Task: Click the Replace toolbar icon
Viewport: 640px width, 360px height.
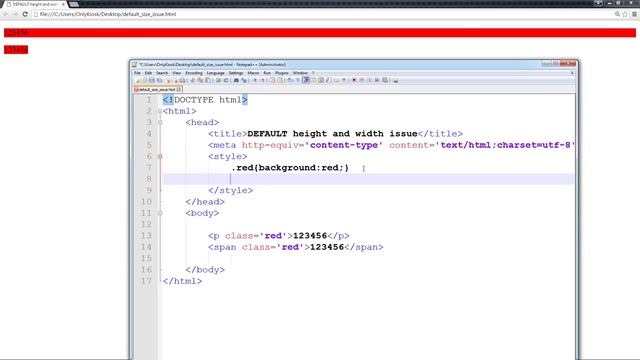Action: coord(244,80)
